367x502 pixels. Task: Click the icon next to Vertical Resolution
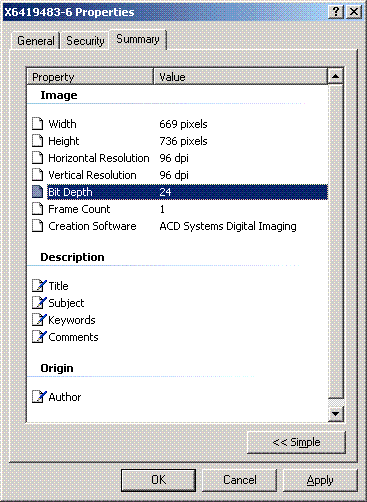[x=38, y=175]
